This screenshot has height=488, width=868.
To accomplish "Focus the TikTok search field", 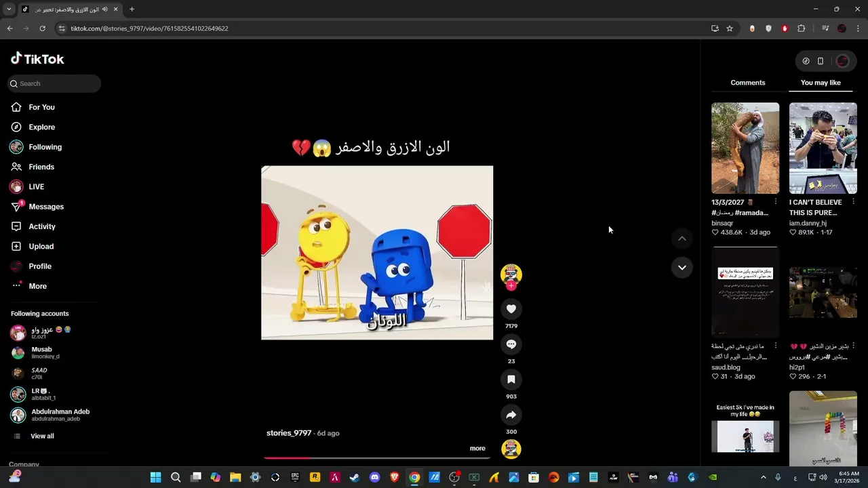I will click(54, 83).
